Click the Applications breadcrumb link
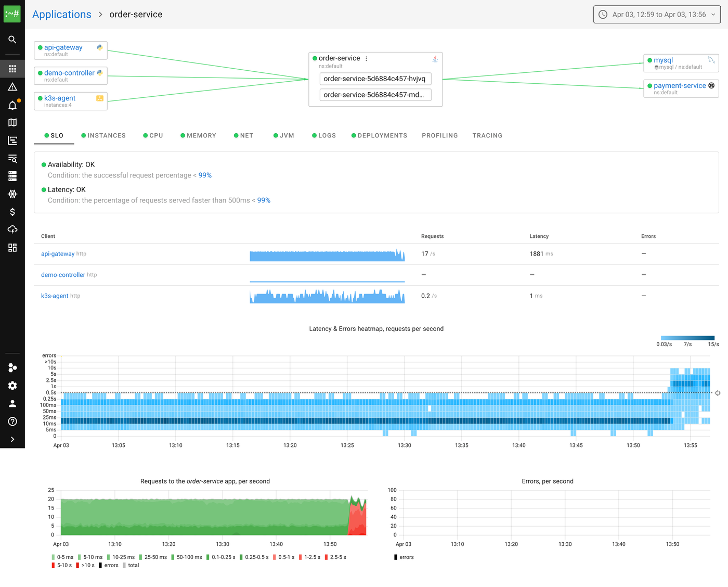This screenshot has width=728, height=587. click(x=62, y=15)
